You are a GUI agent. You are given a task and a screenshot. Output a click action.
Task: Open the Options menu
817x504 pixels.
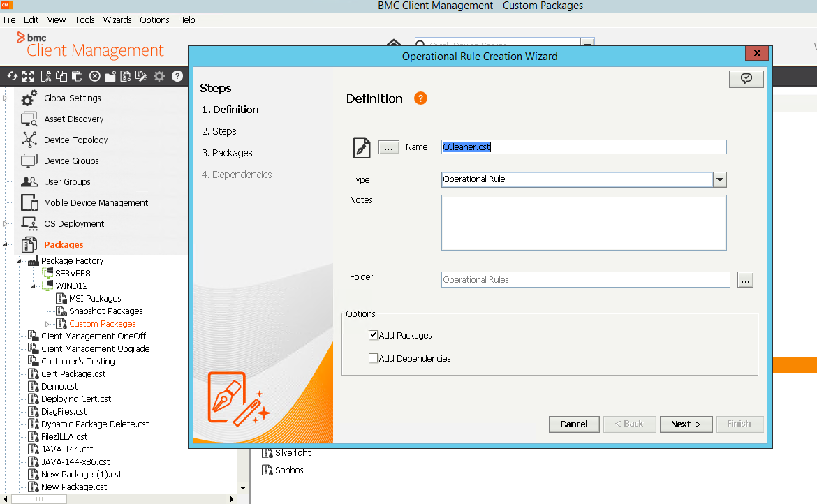154,20
